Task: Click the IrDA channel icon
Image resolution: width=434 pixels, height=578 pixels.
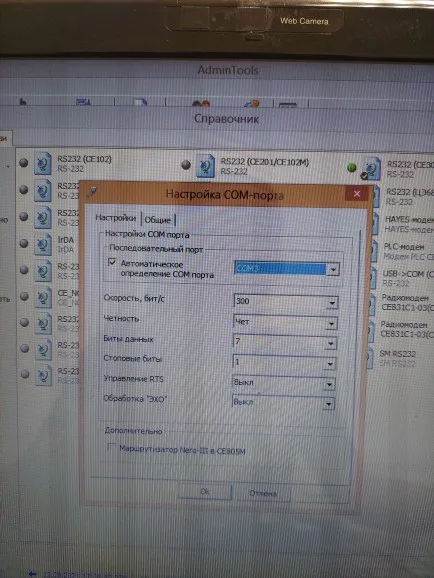Action: (x=42, y=244)
